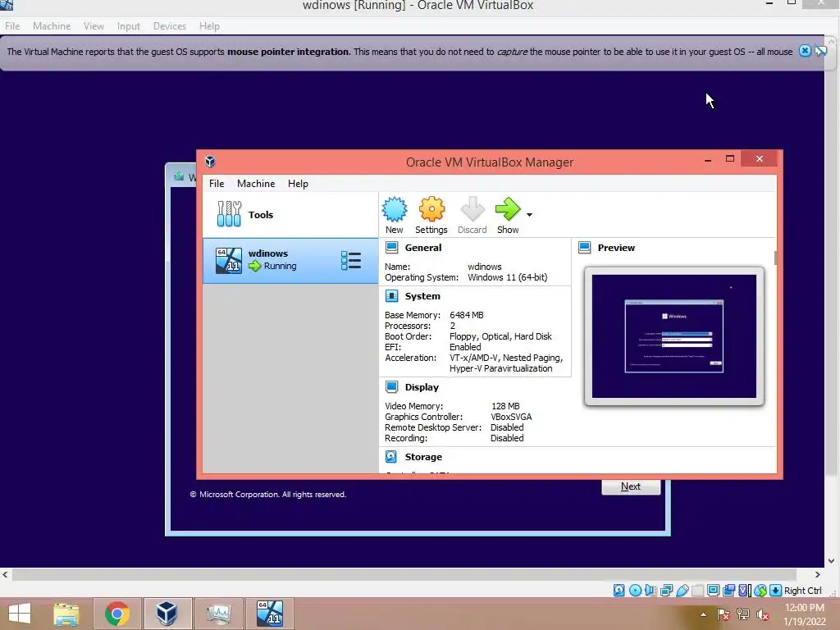Click the muted volume tray icon
Viewport: 840px width, 630px height.
(762, 614)
